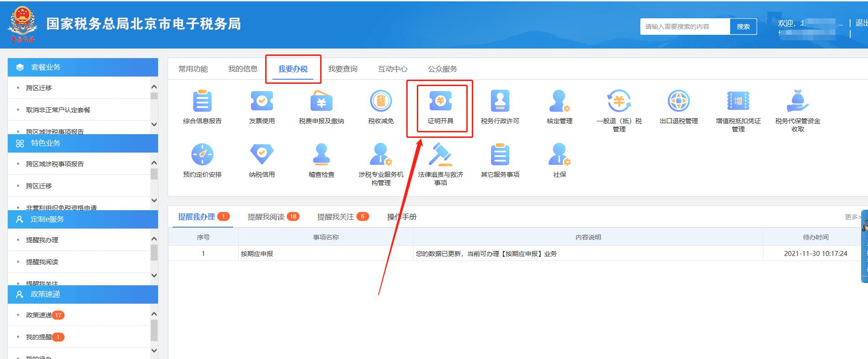Image resolution: width=868 pixels, height=359 pixels.
Task: Switch to 我要办税 tab
Action: tap(293, 69)
